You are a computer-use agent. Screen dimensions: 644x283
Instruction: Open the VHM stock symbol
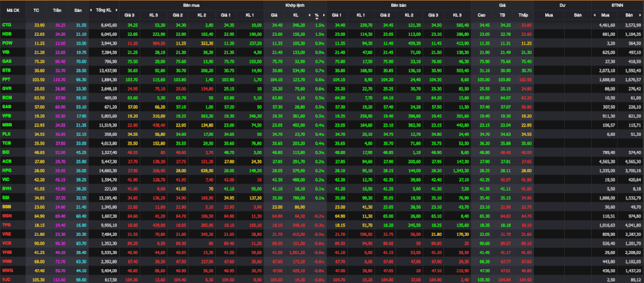click(x=6, y=252)
